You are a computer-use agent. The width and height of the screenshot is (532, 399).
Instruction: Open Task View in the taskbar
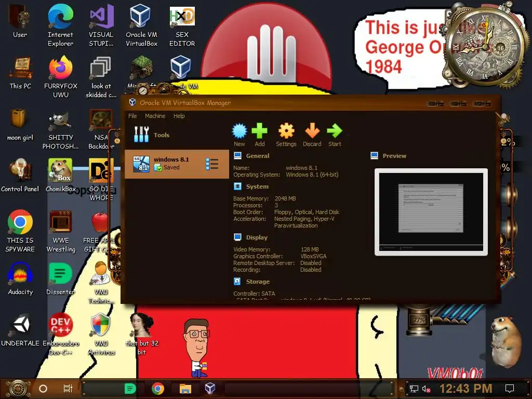[x=68, y=388]
